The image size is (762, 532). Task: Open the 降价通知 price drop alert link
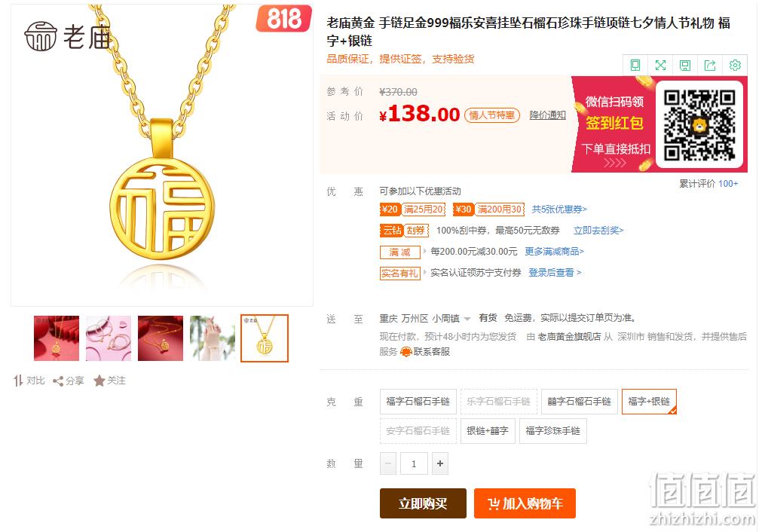(548, 115)
